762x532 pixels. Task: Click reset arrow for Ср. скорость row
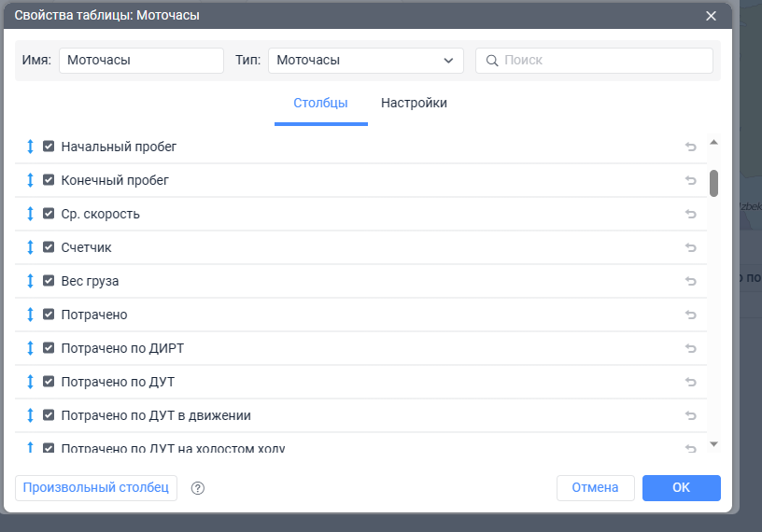click(691, 214)
